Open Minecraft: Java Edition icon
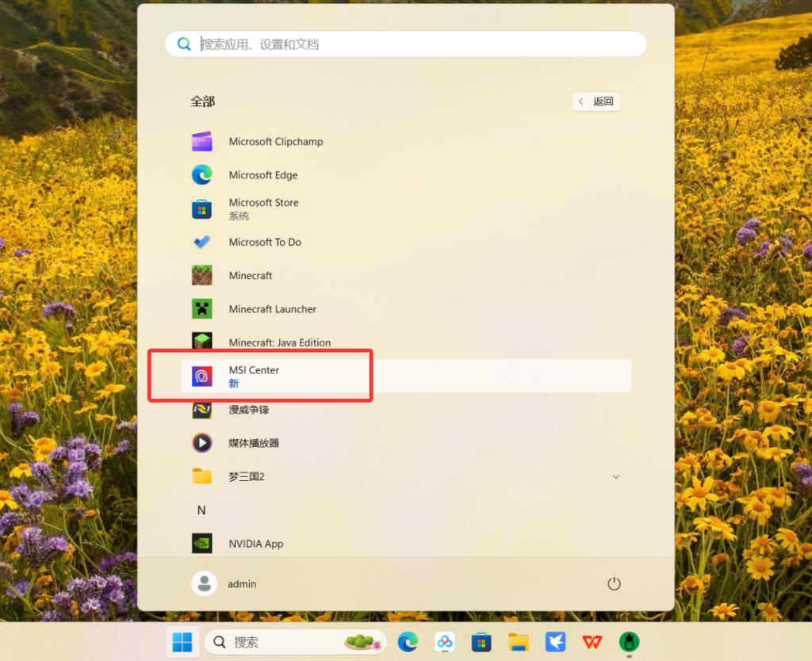 (202, 341)
